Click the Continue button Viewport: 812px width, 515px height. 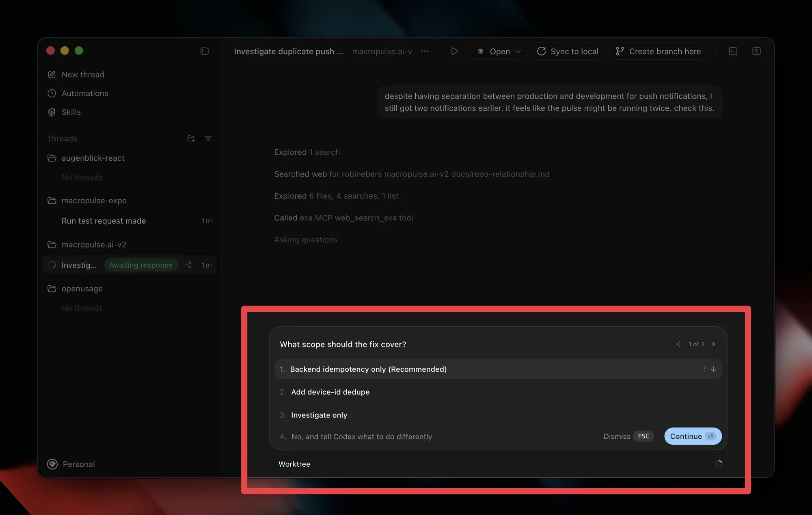[693, 436]
